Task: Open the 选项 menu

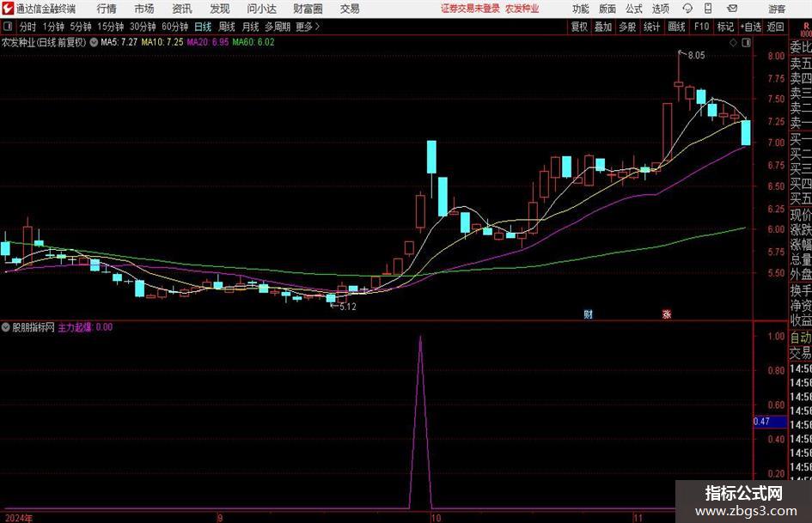Action: 660,9
